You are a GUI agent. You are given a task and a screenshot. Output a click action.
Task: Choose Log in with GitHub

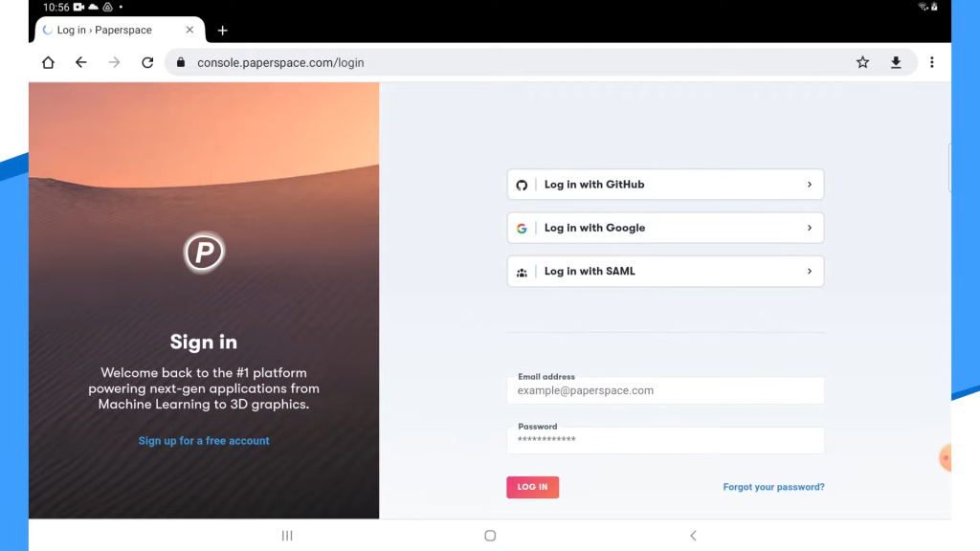point(666,185)
